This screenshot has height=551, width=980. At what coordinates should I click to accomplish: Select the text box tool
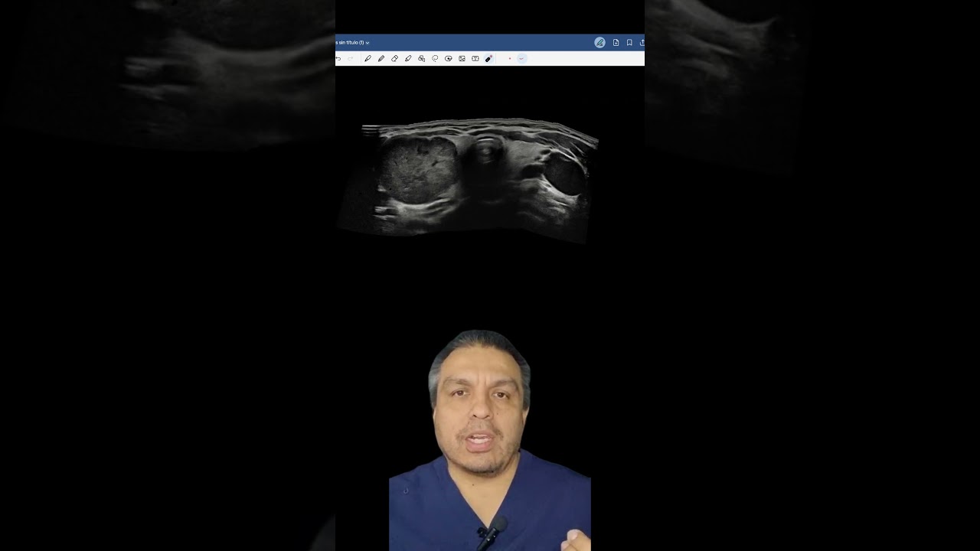pyautogui.click(x=475, y=59)
